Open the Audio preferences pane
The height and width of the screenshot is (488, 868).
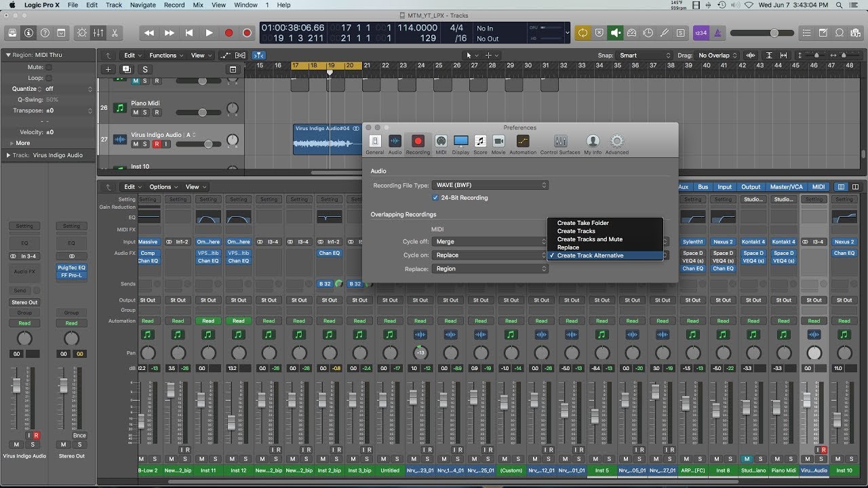[x=395, y=144]
